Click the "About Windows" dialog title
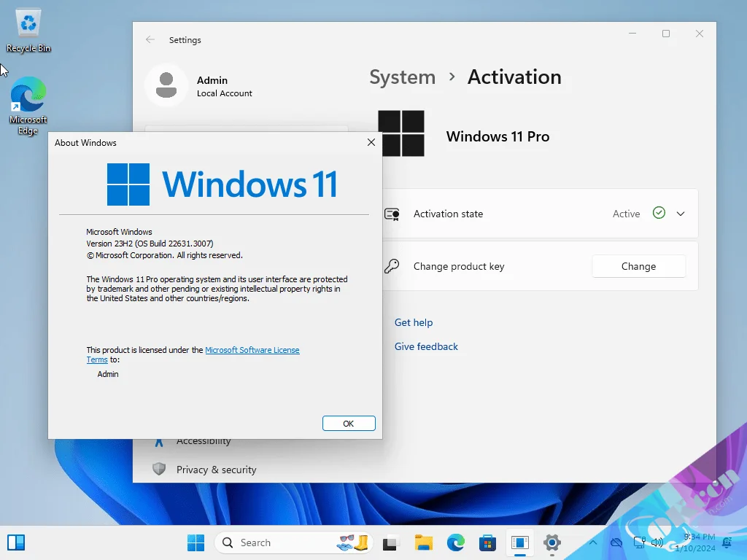 point(85,143)
